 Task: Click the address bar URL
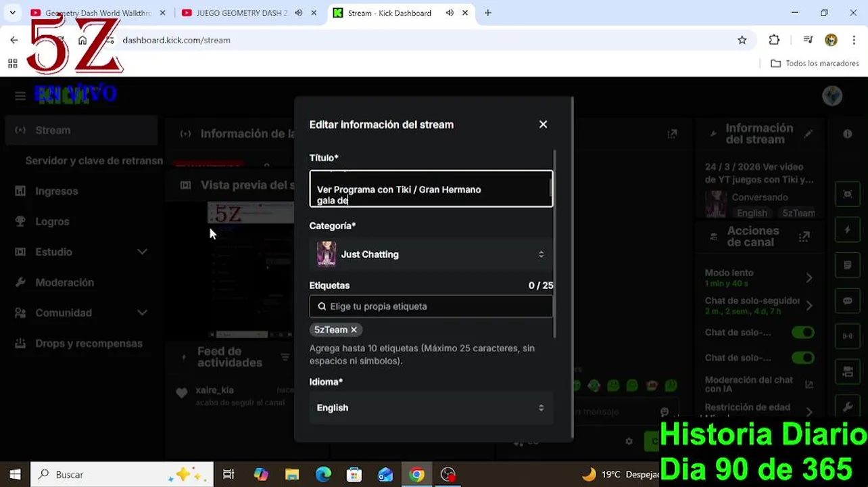(176, 40)
